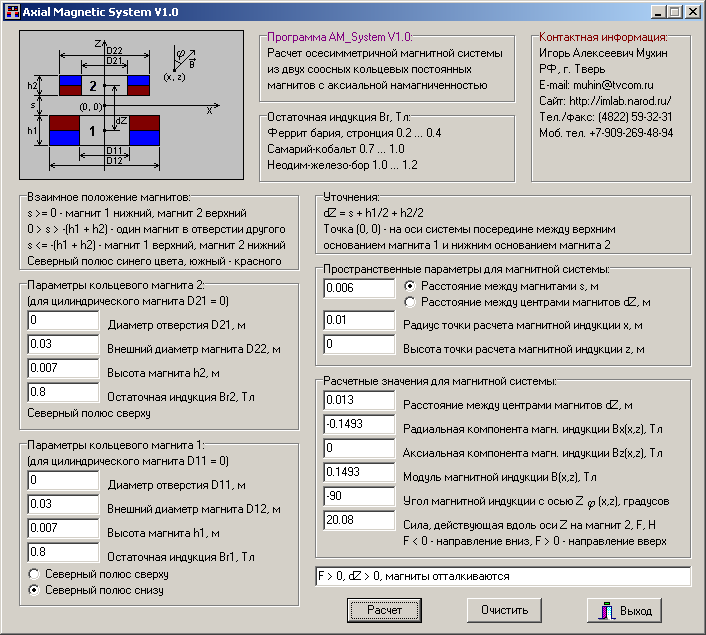Click the residual induction Br1 input field
706x635 pixels.
point(63,552)
